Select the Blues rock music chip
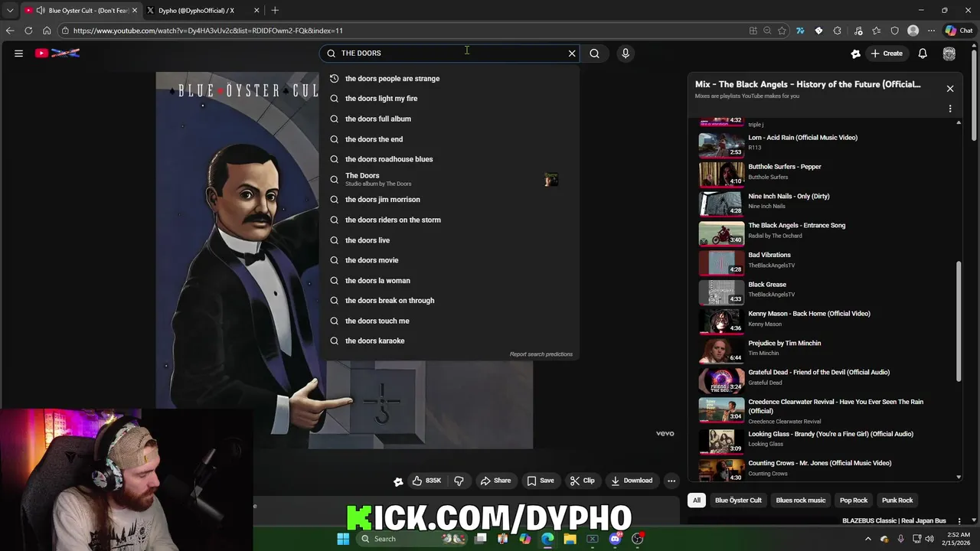This screenshot has width=980, height=551. click(x=800, y=500)
